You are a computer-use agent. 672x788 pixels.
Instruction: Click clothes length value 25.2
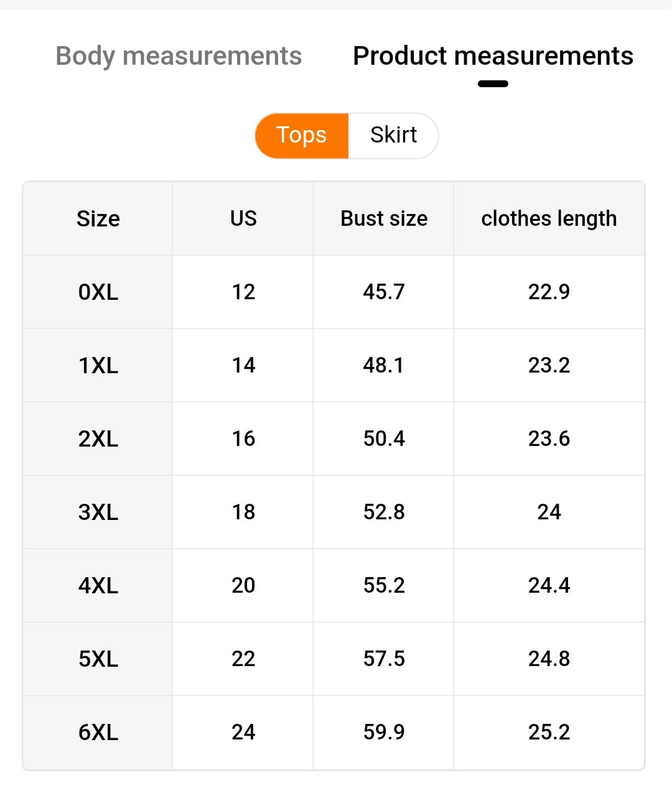(x=549, y=732)
